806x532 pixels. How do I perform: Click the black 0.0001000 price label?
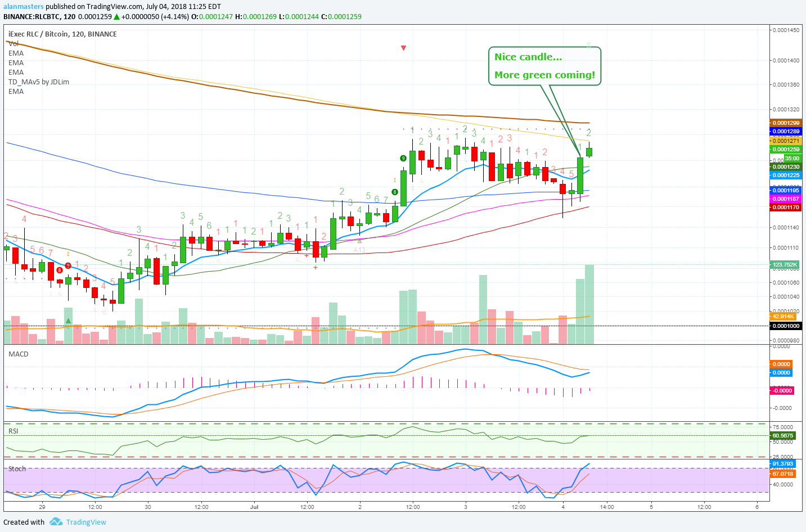(785, 326)
